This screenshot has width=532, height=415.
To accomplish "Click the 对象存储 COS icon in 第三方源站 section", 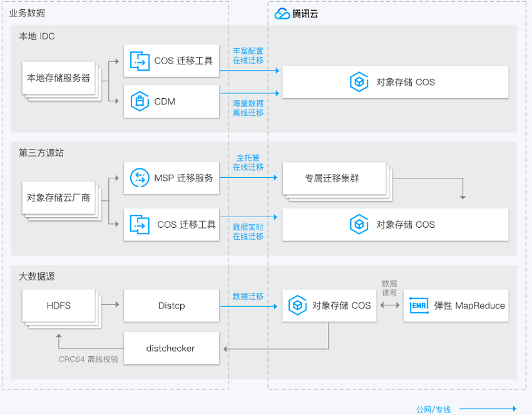I will click(359, 224).
